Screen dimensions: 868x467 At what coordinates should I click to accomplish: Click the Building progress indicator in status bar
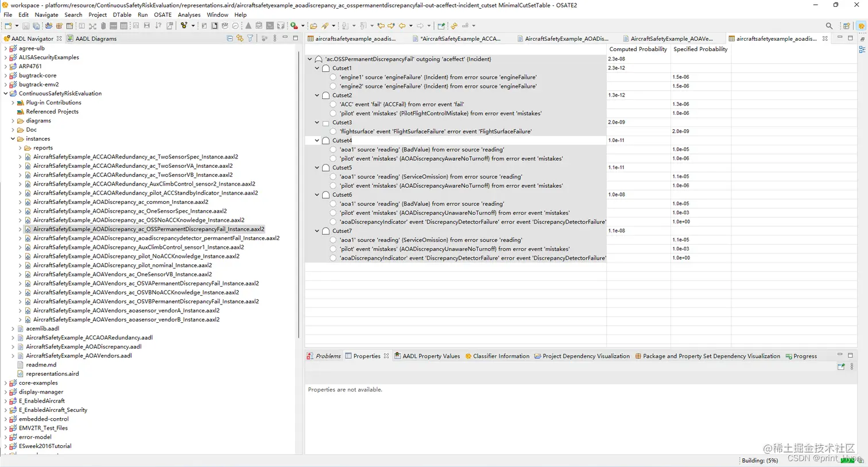click(759, 461)
